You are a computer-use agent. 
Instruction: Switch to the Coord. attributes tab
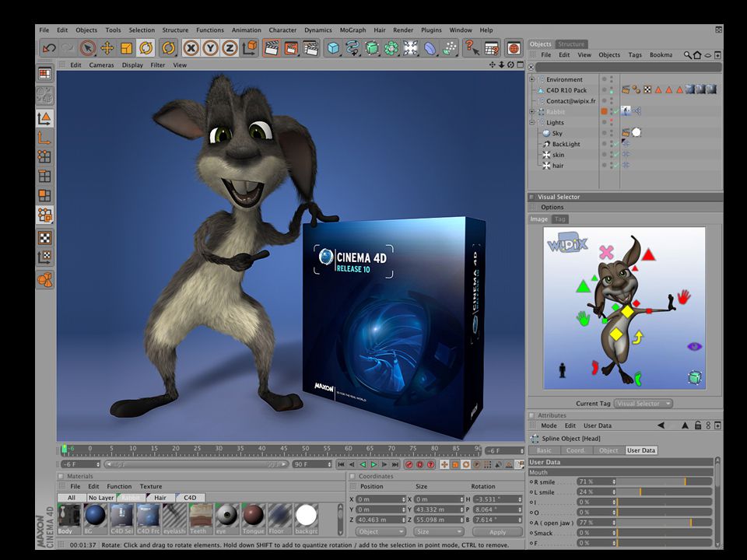tap(576, 450)
